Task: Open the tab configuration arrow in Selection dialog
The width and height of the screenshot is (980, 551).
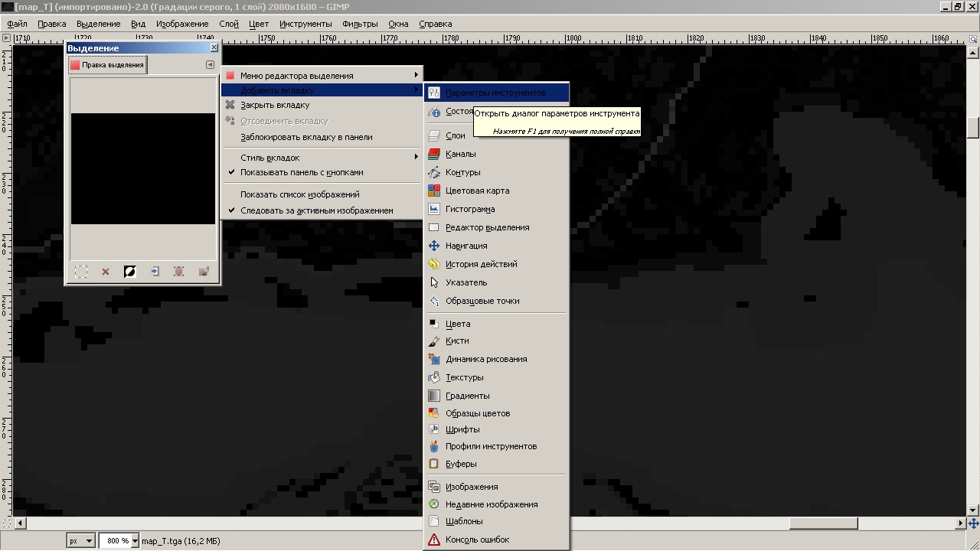Action: (210, 65)
